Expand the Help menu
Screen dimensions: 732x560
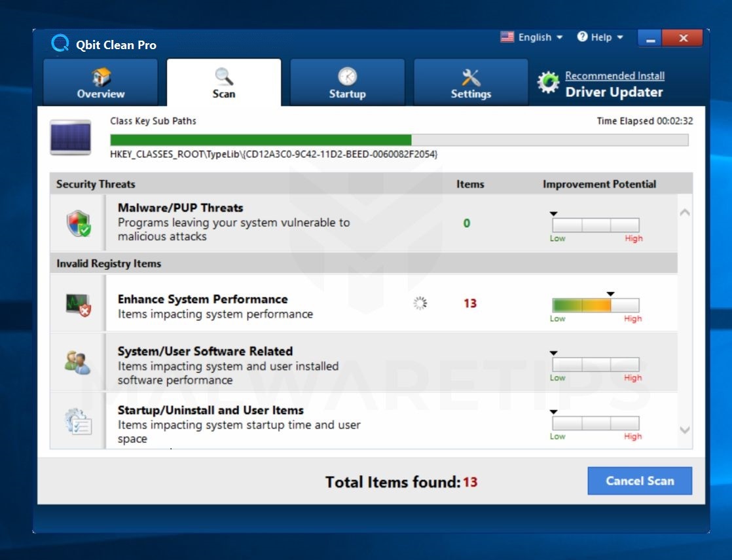(x=600, y=37)
